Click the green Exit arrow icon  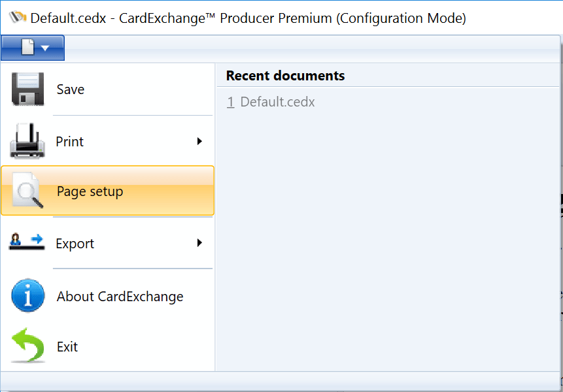(28, 346)
